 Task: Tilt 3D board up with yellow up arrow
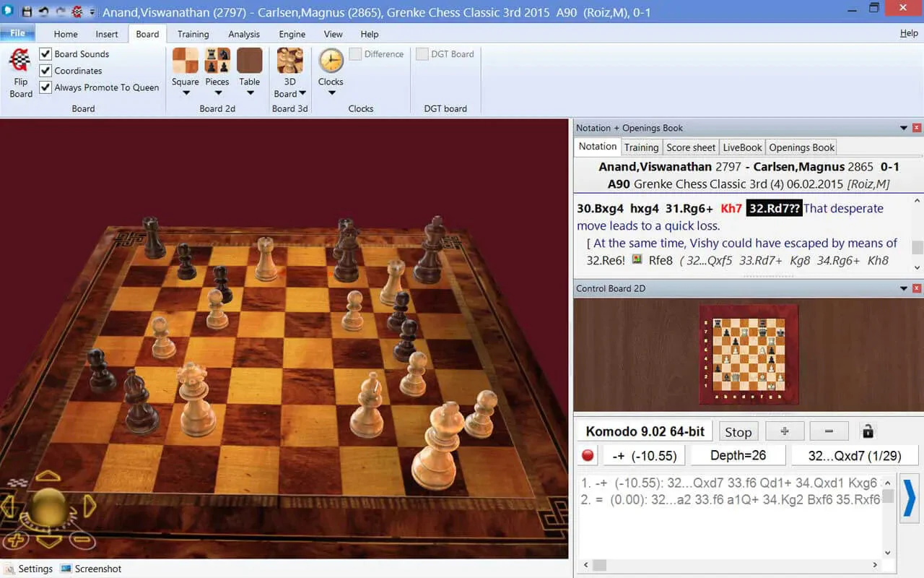tap(48, 475)
